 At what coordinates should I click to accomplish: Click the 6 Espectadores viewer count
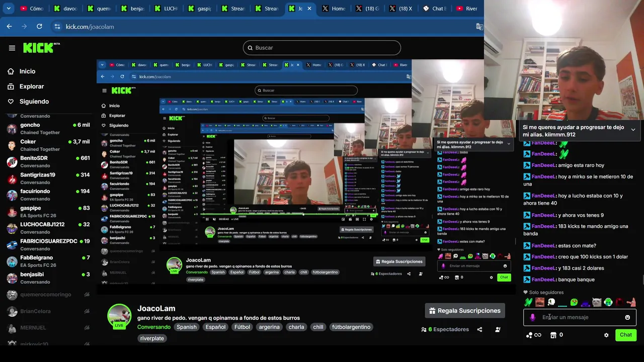[445, 329]
